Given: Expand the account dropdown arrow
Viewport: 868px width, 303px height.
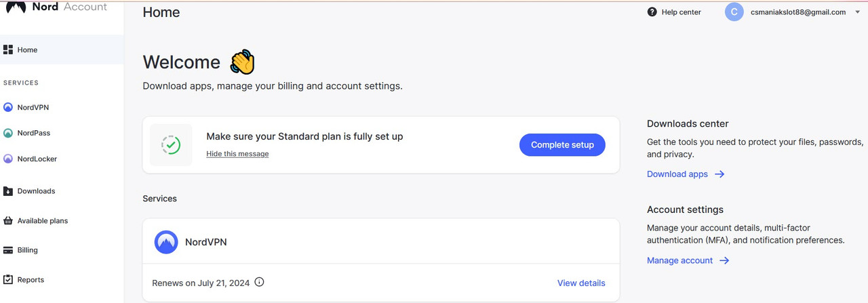Looking at the screenshot, I should point(858,12).
